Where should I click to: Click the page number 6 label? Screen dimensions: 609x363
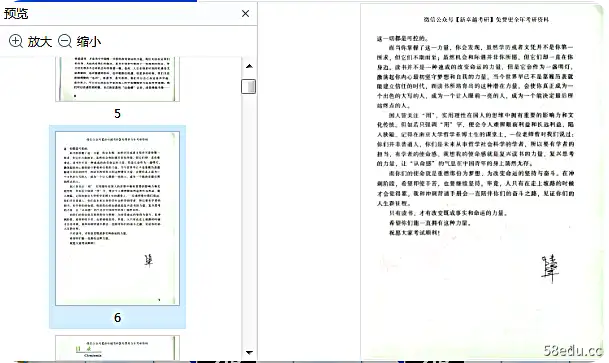pos(117,318)
